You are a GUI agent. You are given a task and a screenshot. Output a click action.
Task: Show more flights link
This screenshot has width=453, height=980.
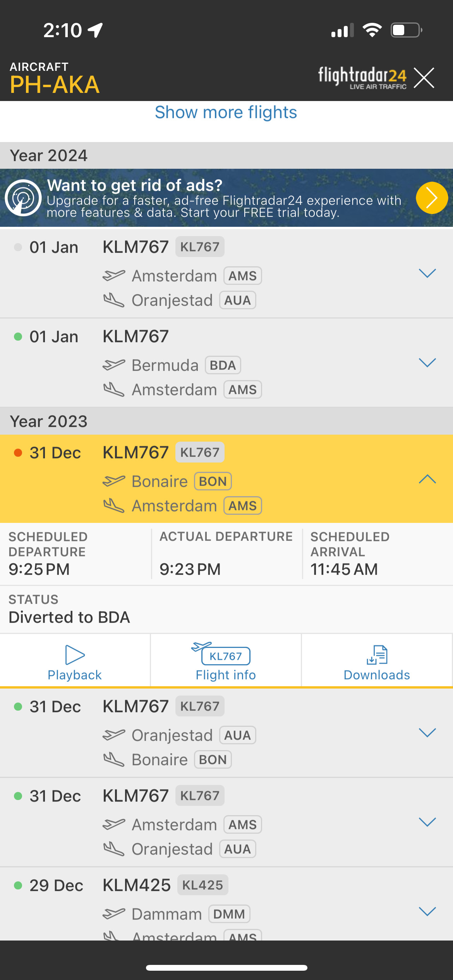point(226,112)
